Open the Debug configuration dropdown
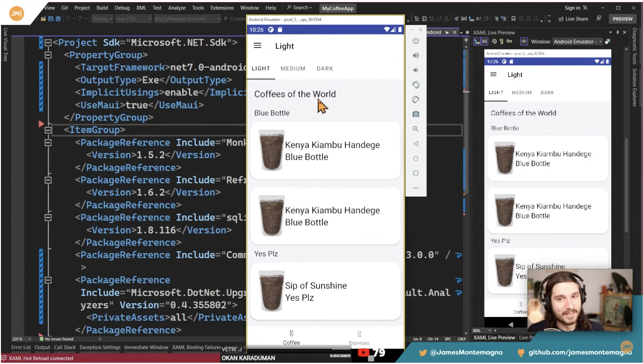Screen dimensions: 643x364 click(102, 19)
